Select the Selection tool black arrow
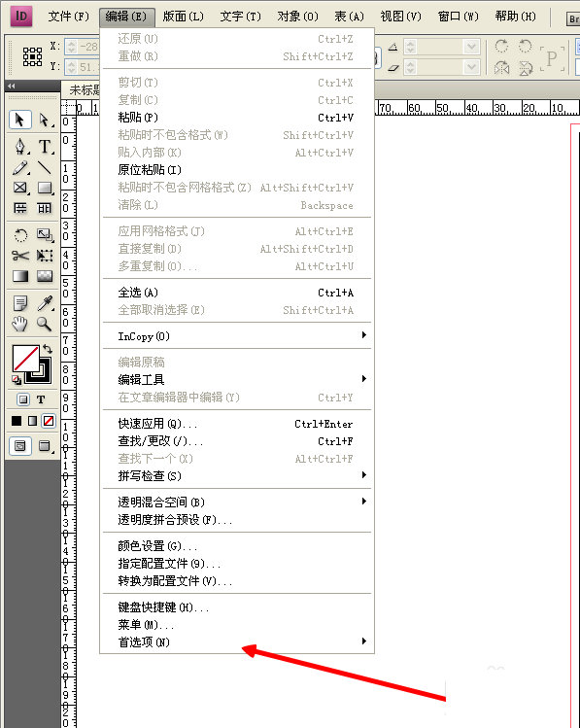580x728 pixels. [x=20, y=120]
